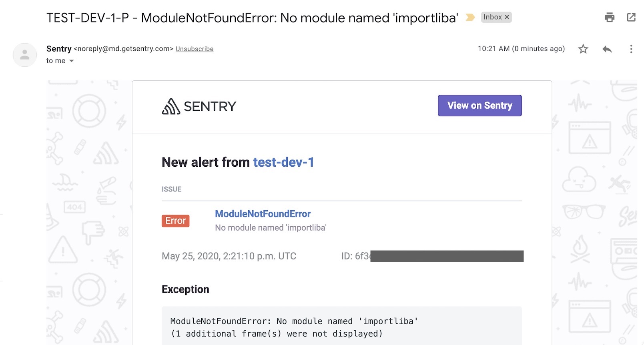Open the email in a new window
Image resolution: width=644 pixels, height=345 pixels.
pyautogui.click(x=631, y=17)
